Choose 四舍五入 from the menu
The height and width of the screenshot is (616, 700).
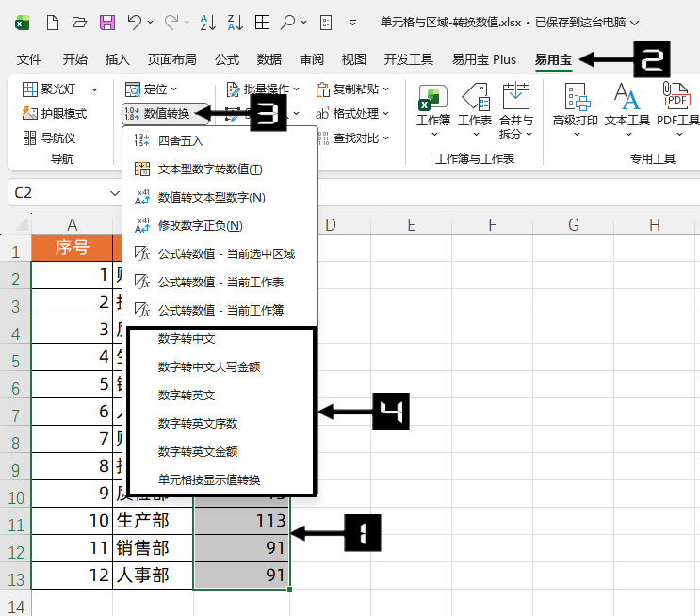pos(180,141)
